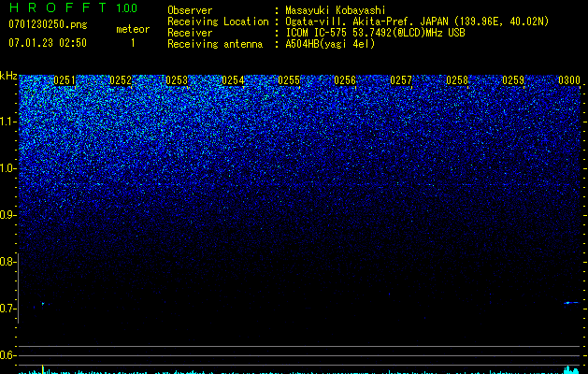Click the 0.7 kHz axis label

point(8,309)
